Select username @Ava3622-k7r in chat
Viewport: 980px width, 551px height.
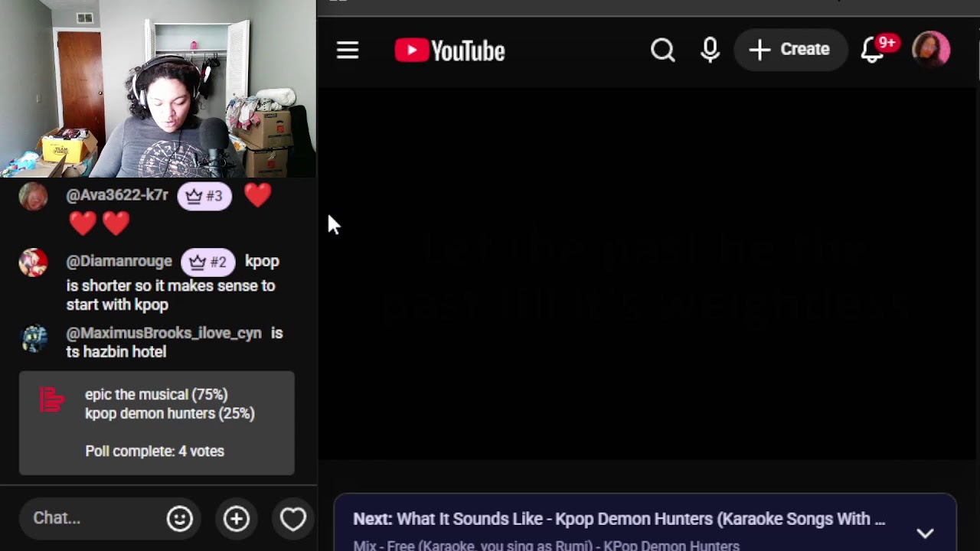[117, 195]
